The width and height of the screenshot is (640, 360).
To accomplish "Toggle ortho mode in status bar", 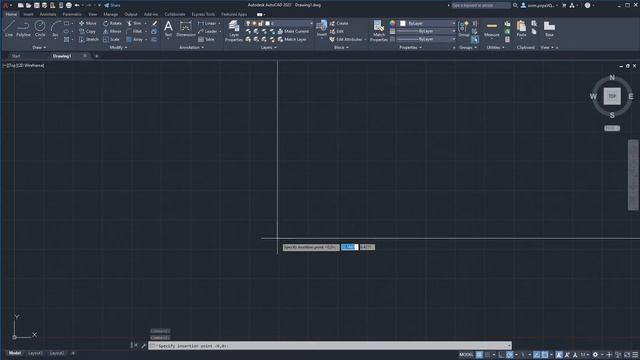I will [500, 355].
